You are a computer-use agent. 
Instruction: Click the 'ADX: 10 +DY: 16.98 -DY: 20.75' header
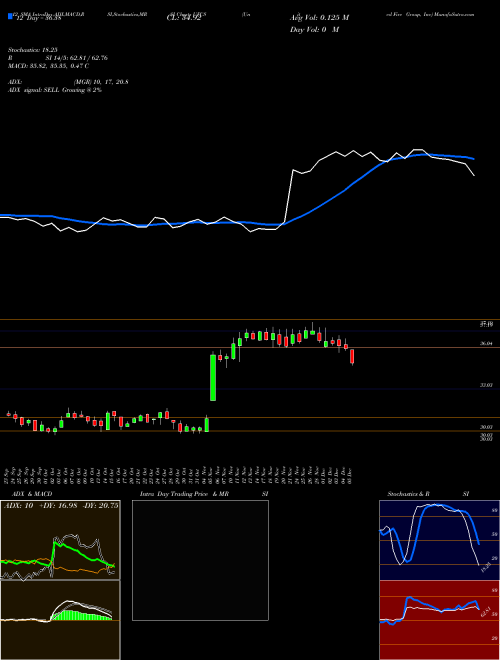click(x=61, y=506)
